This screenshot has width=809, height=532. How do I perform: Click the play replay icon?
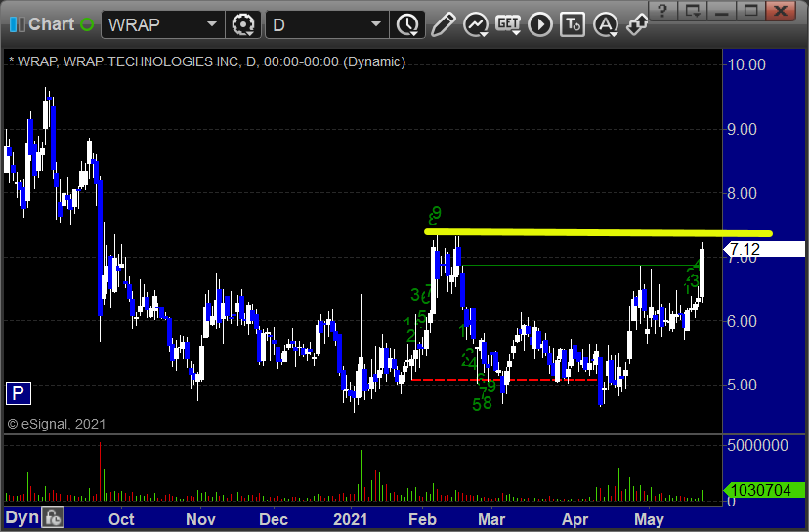[x=540, y=24]
